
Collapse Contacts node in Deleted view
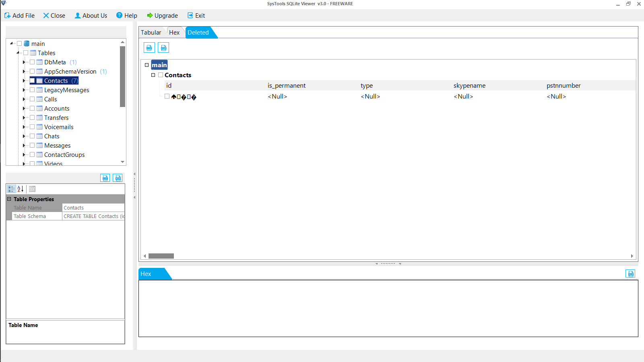pos(153,75)
